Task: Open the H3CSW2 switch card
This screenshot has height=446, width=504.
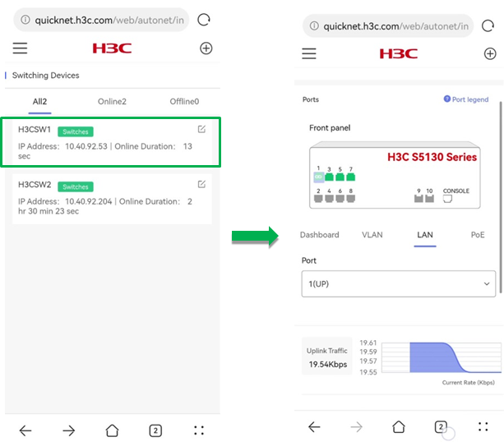Action: click(x=112, y=199)
